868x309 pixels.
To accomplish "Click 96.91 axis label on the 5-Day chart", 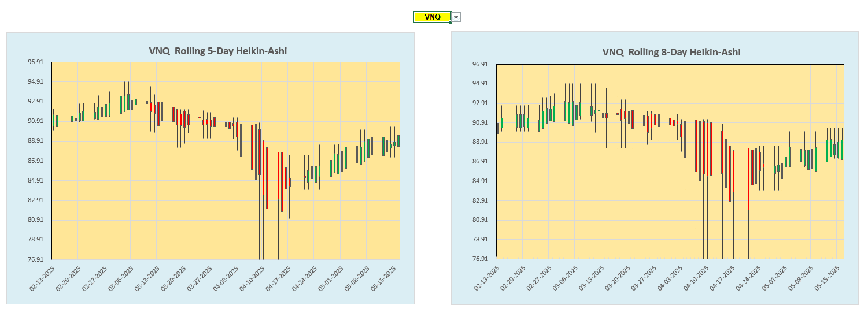I will [x=36, y=62].
